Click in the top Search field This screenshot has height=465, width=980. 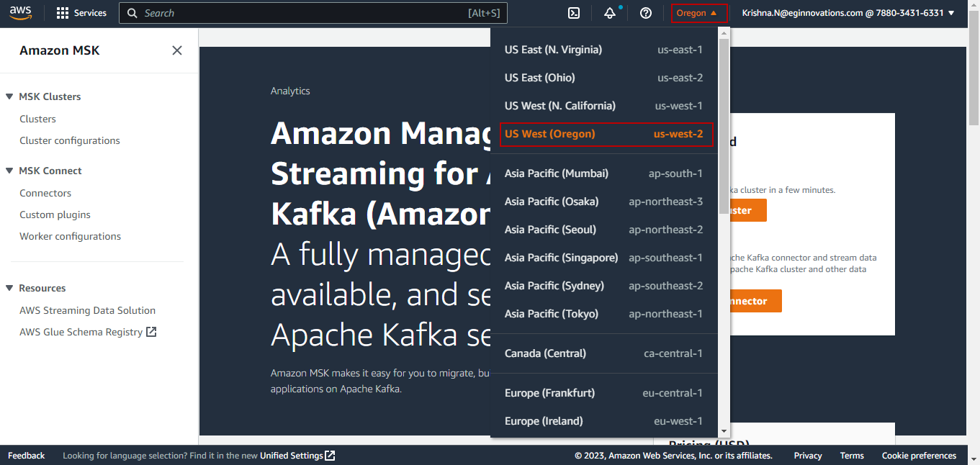click(x=313, y=13)
